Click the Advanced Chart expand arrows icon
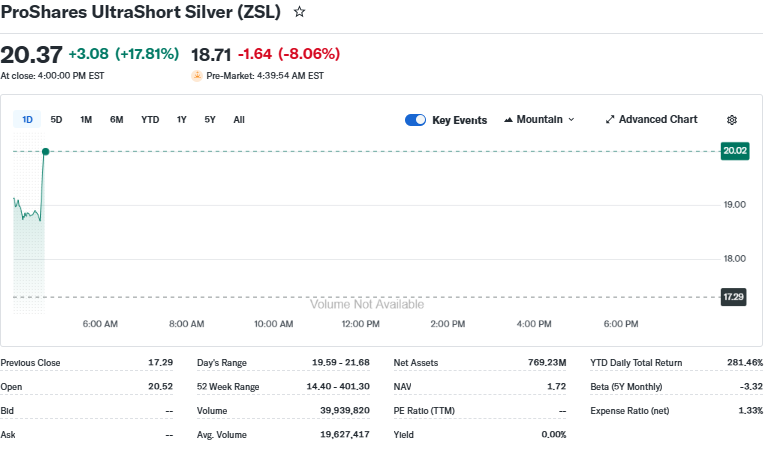 (x=610, y=120)
